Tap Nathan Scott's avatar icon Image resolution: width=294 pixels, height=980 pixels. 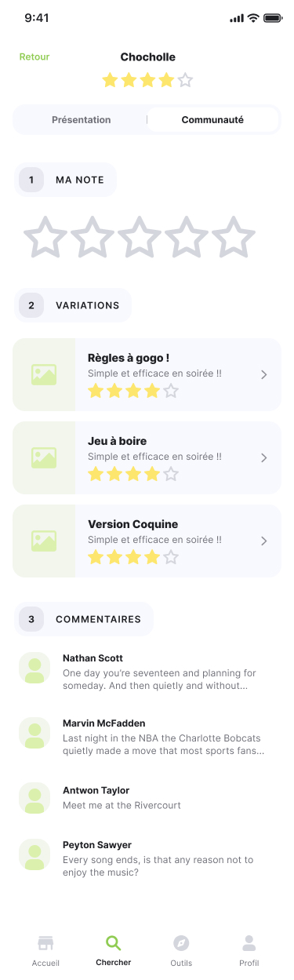(x=34, y=668)
